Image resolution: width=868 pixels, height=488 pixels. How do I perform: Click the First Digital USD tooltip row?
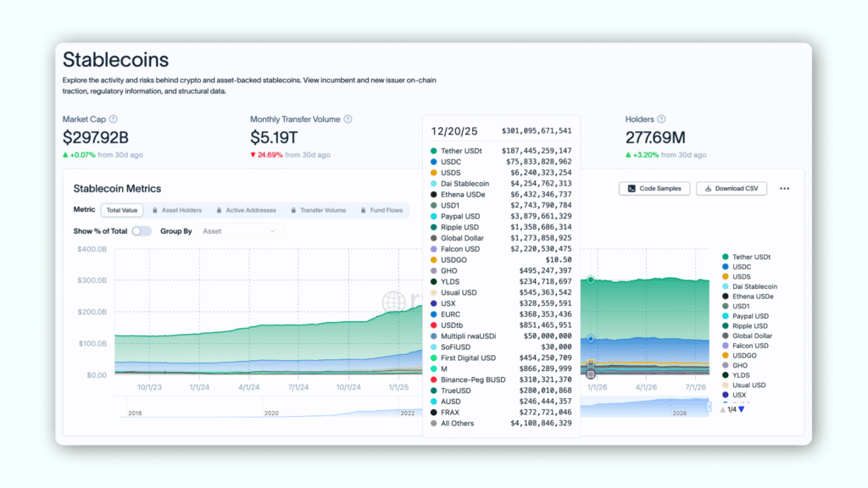pos(501,358)
